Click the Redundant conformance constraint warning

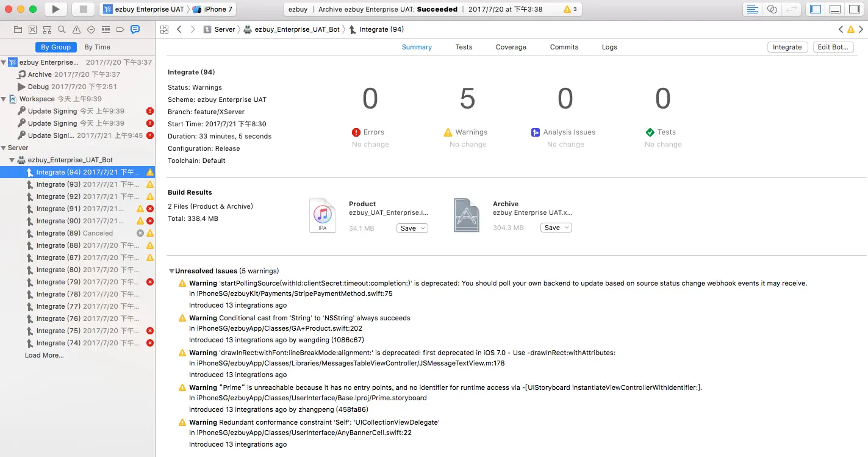coord(314,422)
